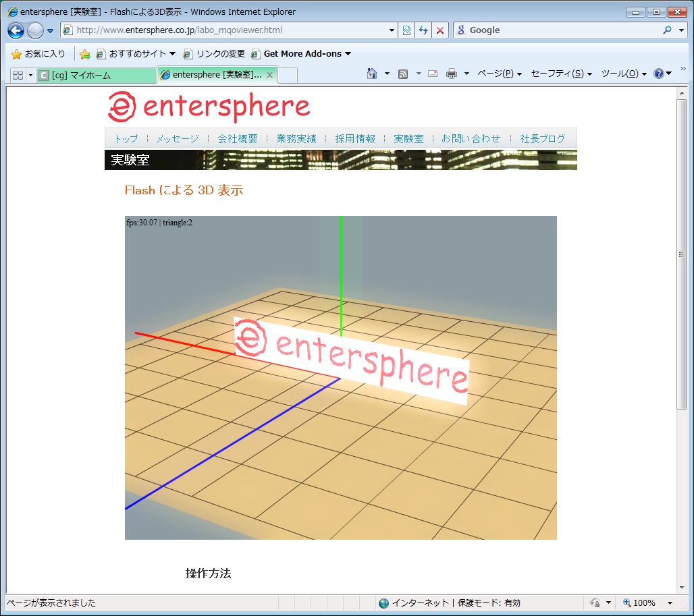694x616 pixels.
Task: Open the 会社概要 navigation link
Action: (x=238, y=139)
